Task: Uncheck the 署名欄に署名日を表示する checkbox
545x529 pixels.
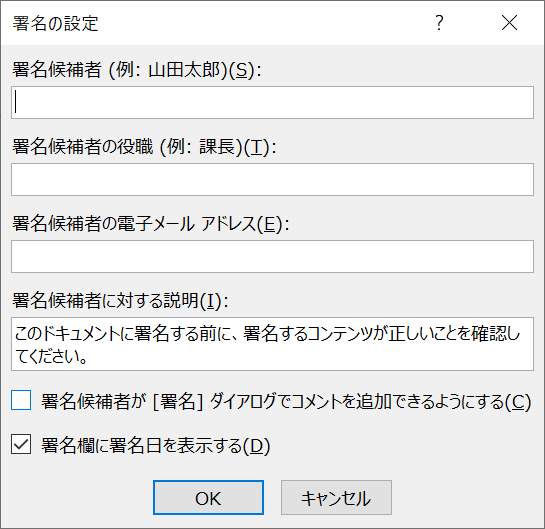Action: point(21,444)
